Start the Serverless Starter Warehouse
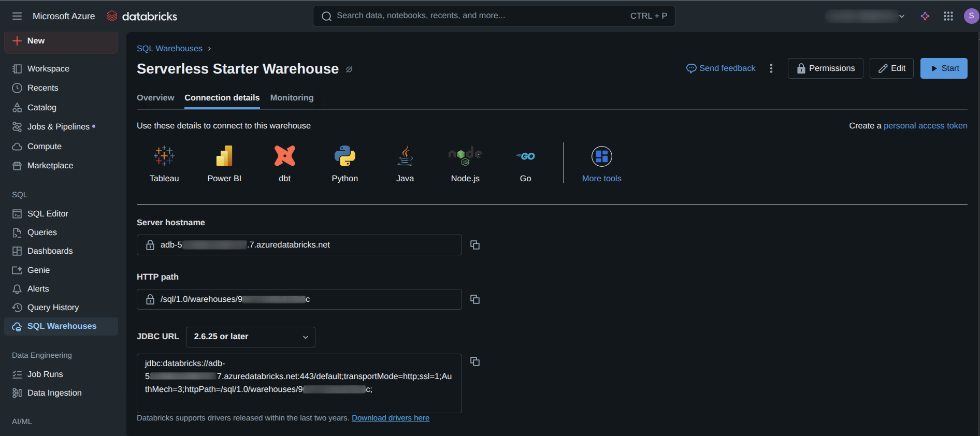Image resolution: width=980 pixels, height=436 pixels. click(x=944, y=68)
